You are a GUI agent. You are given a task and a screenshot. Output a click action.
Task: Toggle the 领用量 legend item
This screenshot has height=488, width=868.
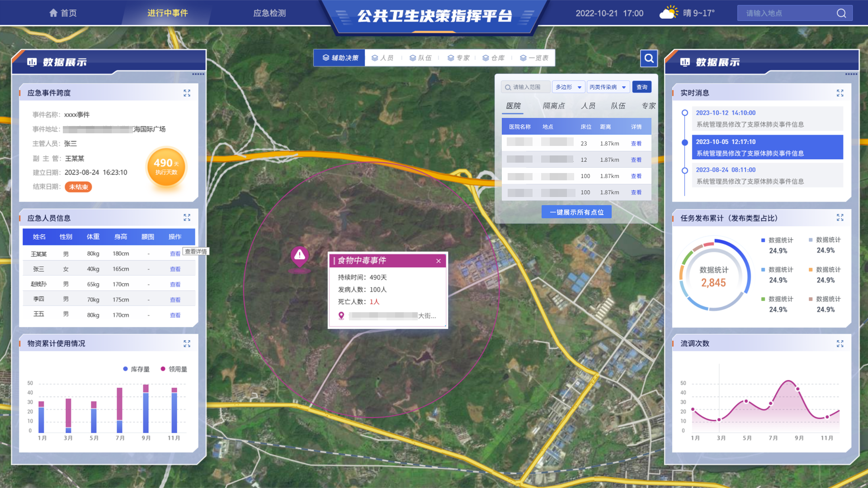(x=174, y=369)
